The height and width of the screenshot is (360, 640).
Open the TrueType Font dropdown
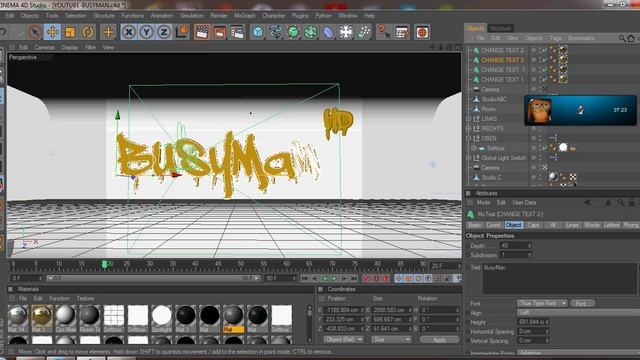[x=542, y=303]
